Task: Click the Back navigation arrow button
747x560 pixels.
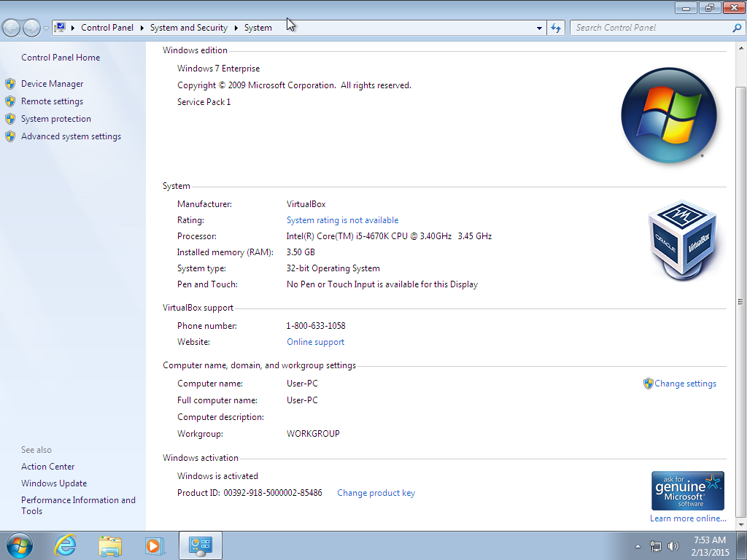Action: (x=12, y=28)
